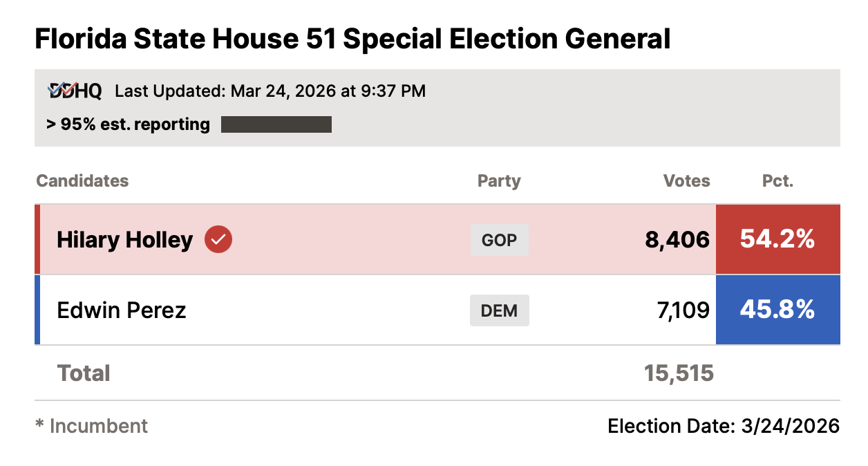
Task: Click Perez's 7,109 vote count
Action: 683,310
